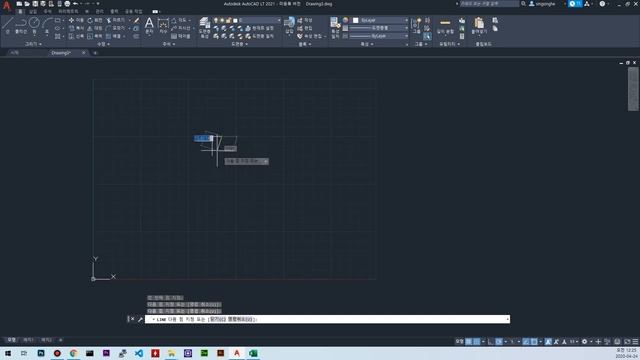Open the linetype ByLayer dropdown
This screenshot has width=640, height=360.
point(378,36)
